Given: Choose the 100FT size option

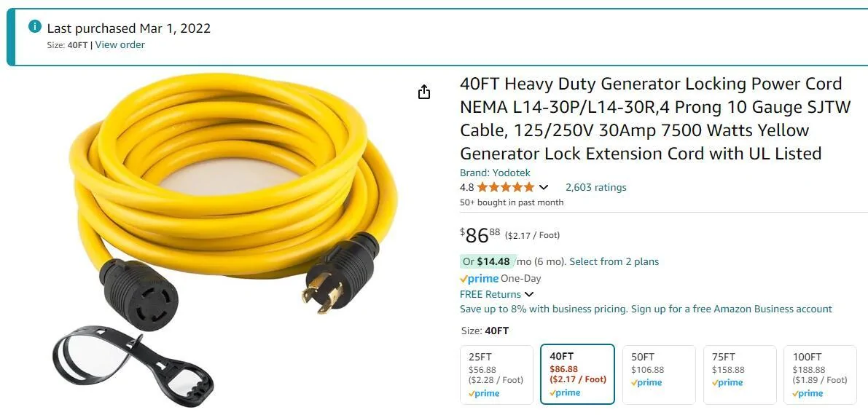Looking at the screenshot, I should pos(820,374).
